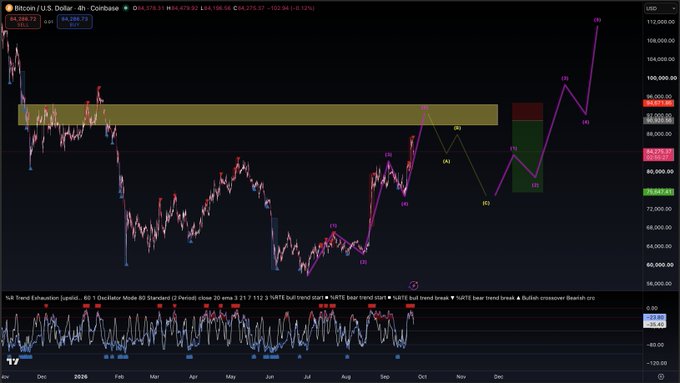The width and height of the screenshot is (680, 383).
Task: Click the chart settings gear icon at bottom right
Action: pyautogui.click(x=661, y=376)
